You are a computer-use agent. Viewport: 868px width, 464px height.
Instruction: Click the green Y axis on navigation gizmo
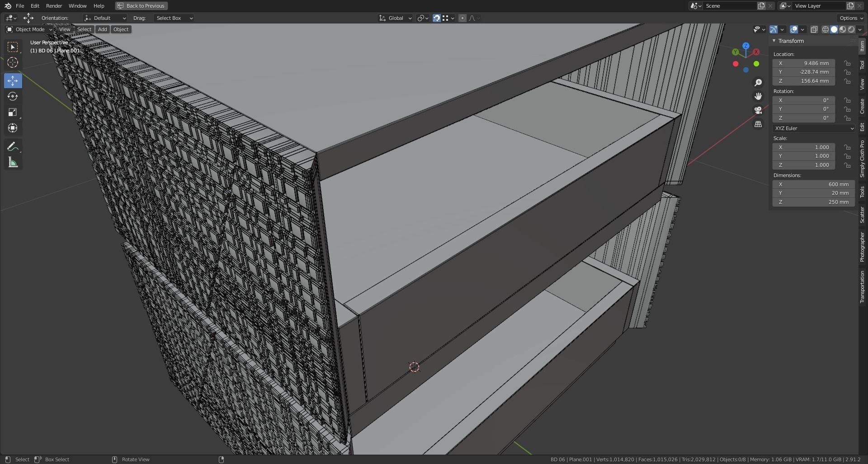(736, 52)
